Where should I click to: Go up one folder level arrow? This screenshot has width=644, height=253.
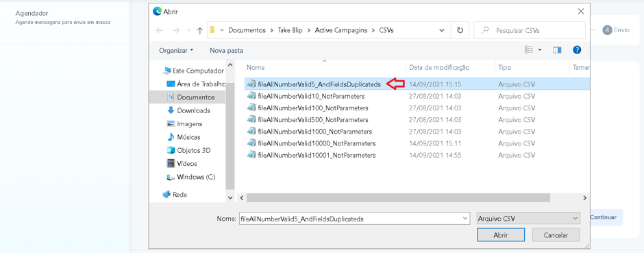pyautogui.click(x=200, y=30)
